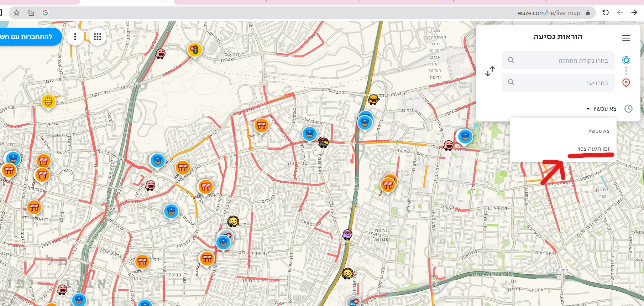Image resolution: width=644 pixels, height=306 pixels.
Task: Choose the צא עכשיו option in the open menu
Action: 599,131
